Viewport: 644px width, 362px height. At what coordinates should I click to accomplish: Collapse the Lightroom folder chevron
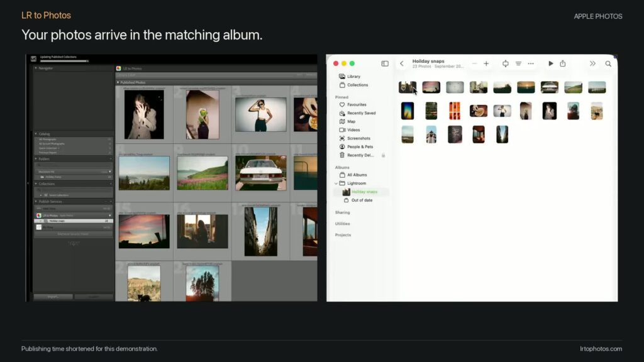point(336,184)
